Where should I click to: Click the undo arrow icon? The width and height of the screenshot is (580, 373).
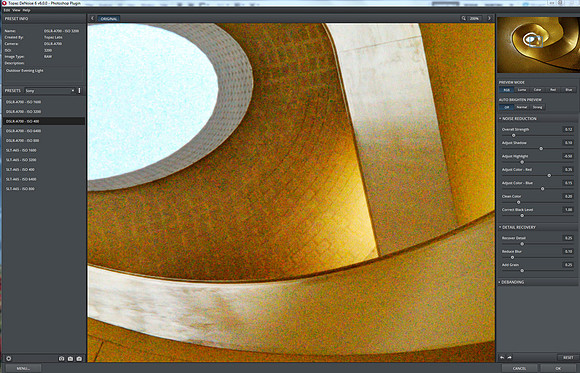pyautogui.click(x=502, y=357)
